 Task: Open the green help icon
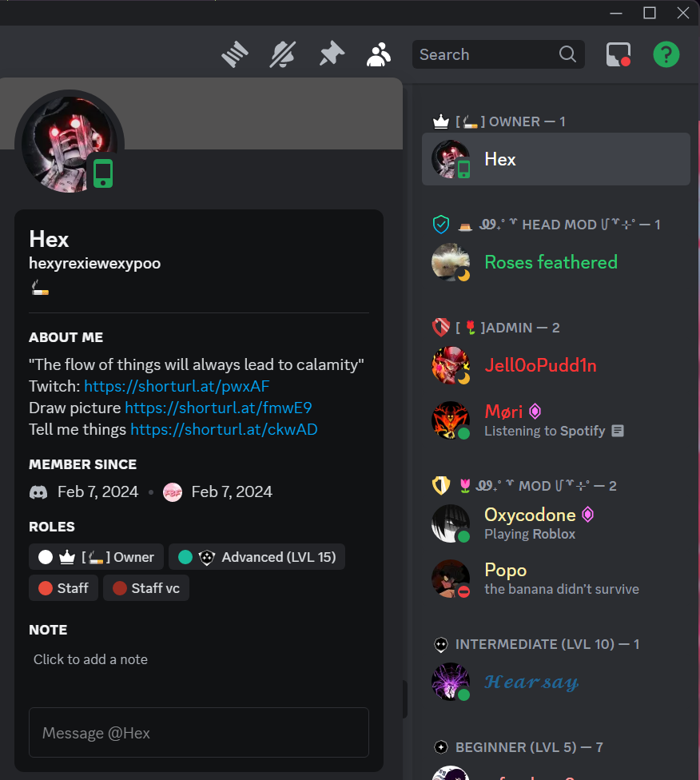point(666,54)
